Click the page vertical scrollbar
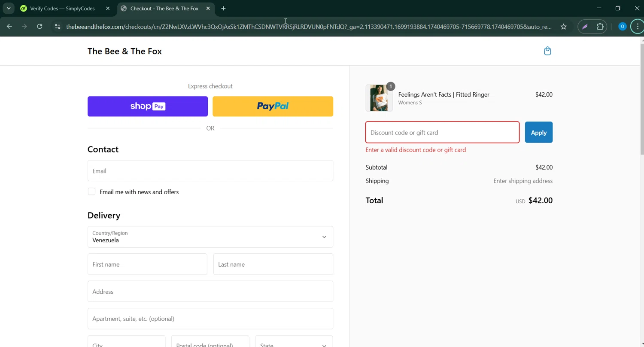Screen dimensions: 644x347 click(x=642, y=99)
